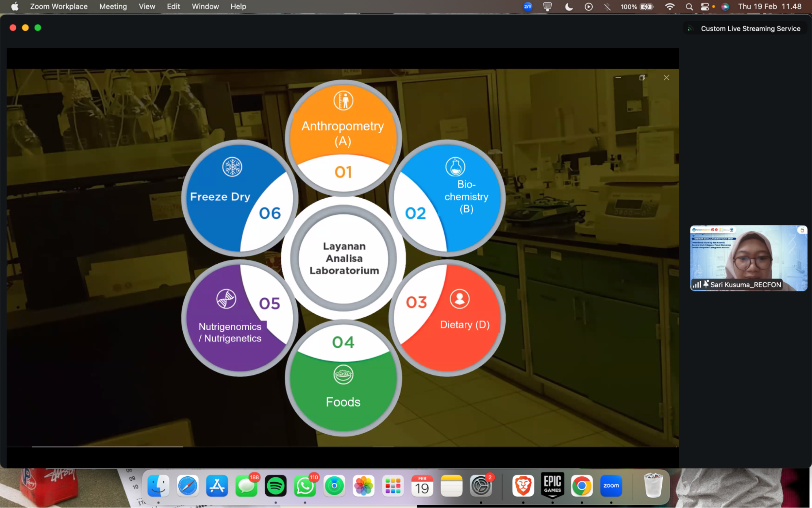The image size is (812, 508).
Task: Toggle the Wi-Fi menu bar icon
Action: point(669,7)
